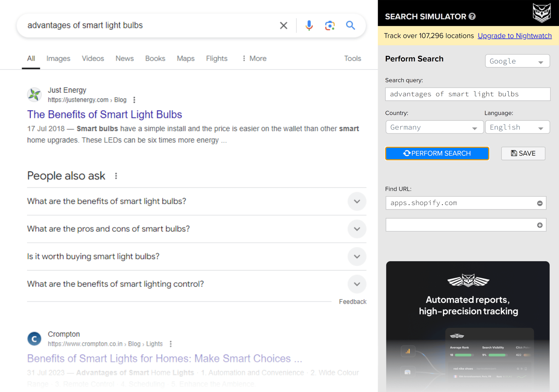Screen dimensions: 559x392
Task: Click the remove icon next to apps.shopify.com
Action: click(540, 203)
